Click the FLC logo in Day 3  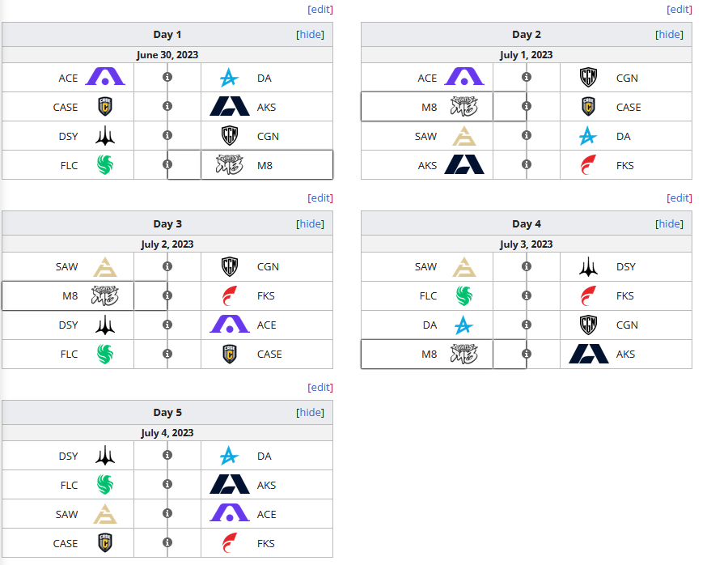[105, 354]
